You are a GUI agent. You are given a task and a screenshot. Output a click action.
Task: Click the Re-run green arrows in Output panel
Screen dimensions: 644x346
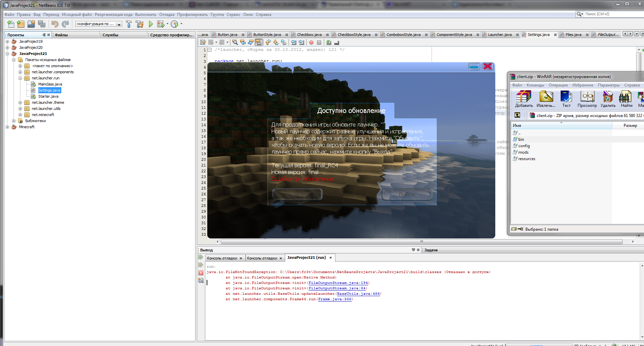(201, 257)
